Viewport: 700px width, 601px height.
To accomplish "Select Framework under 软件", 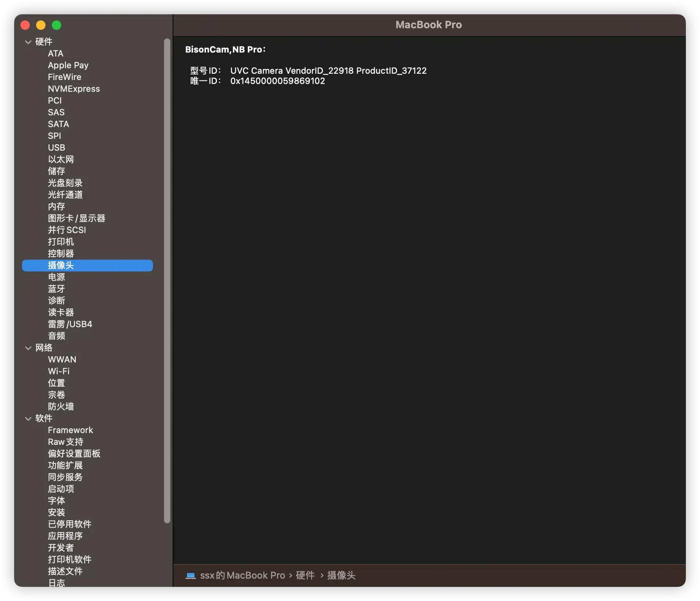I will [71, 430].
